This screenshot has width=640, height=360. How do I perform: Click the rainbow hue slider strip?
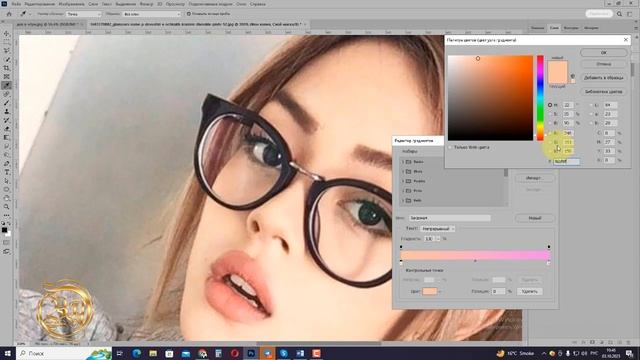(x=540, y=98)
